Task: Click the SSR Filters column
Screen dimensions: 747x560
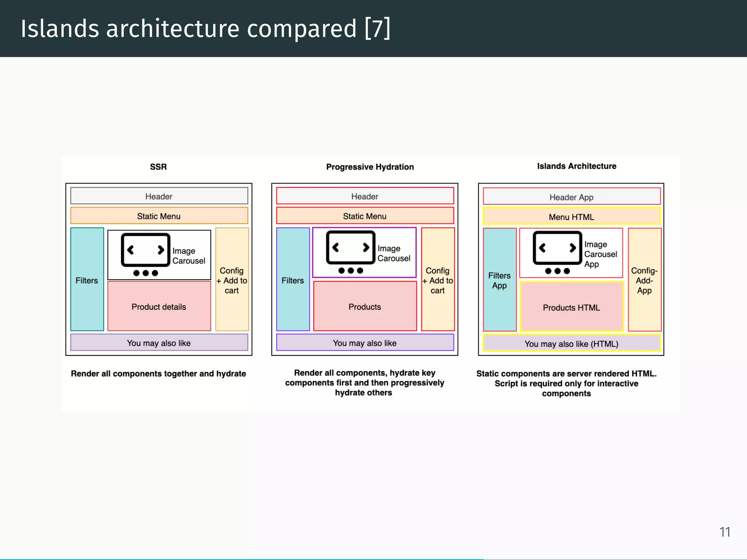Action: 87,280
